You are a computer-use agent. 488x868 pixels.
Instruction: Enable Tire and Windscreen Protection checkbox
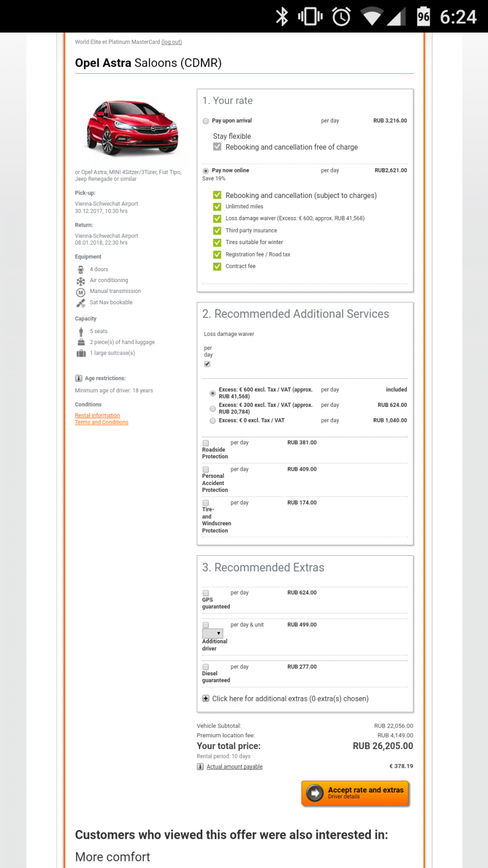[x=206, y=503]
